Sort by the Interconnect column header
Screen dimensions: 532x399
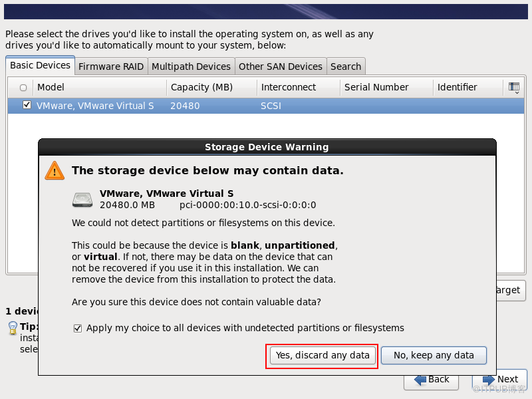point(298,87)
